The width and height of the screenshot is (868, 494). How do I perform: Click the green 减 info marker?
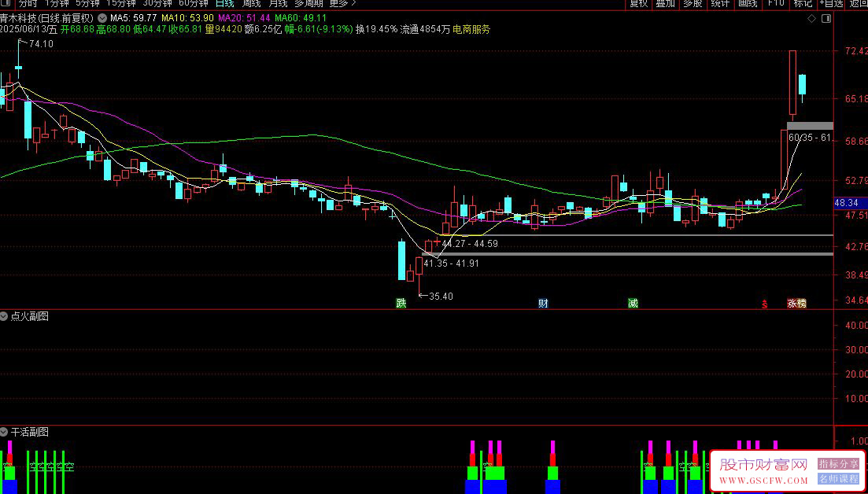(633, 303)
